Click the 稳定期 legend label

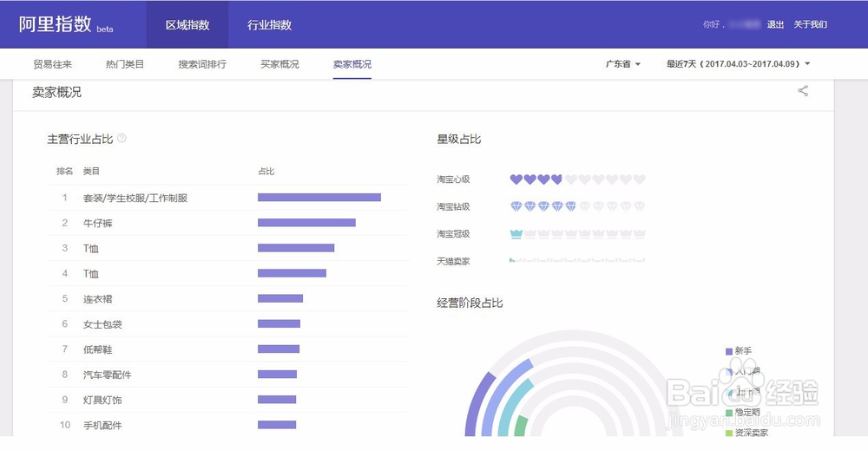(747, 413)
